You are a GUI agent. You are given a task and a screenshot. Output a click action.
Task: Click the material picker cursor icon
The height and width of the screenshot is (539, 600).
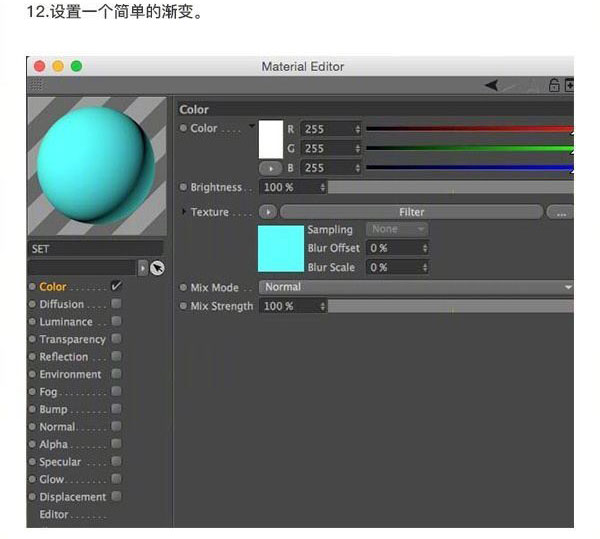click(x=157, y=268)
